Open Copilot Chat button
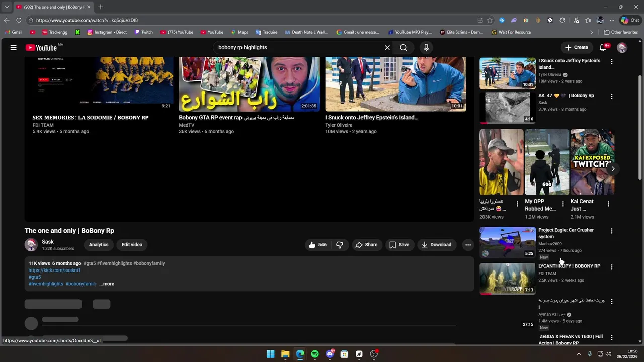 pos(630,20)
